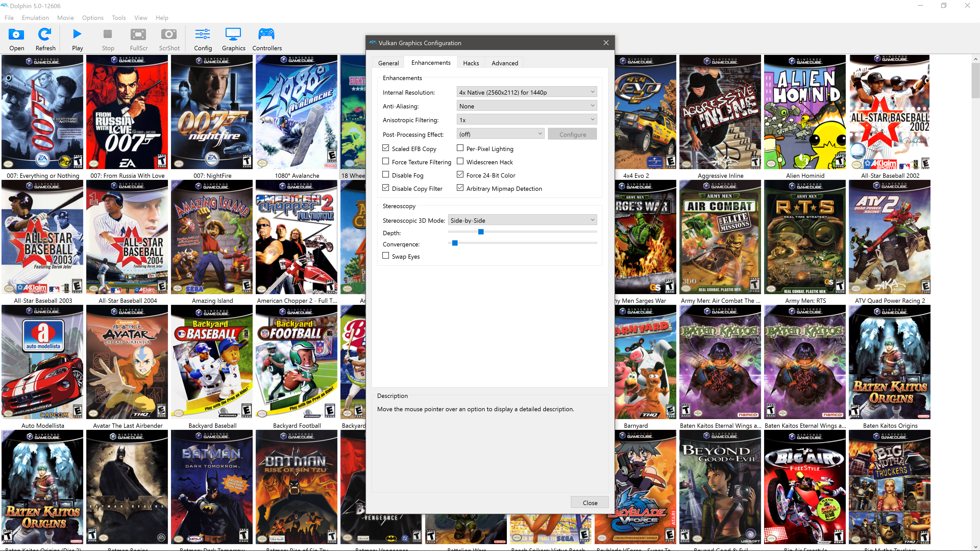
Task: Open the Movie menu
Action: tap(65, 18)
